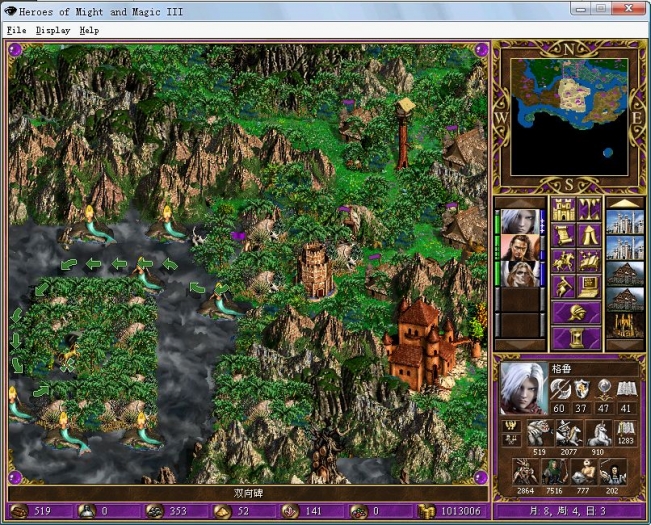Image resolution: width=651 pixels, height=525 pixels.
Task: Open the Cast Spell spellbook icon
Action: pyautogui.click(x=590, y=261)
